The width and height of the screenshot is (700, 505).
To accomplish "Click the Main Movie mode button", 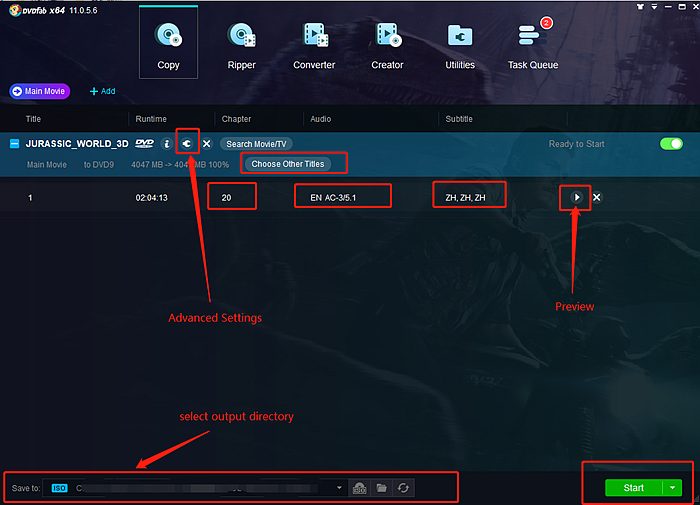I will pos(40,91).
